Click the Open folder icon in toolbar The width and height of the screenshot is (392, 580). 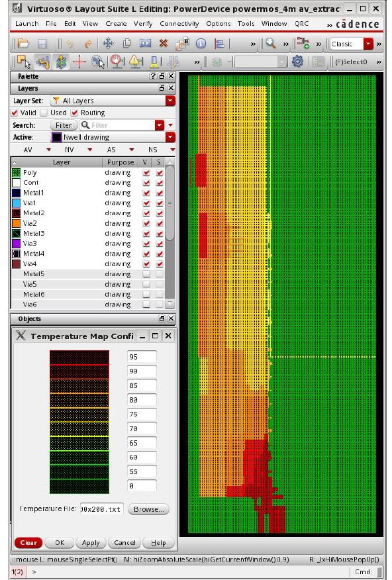click(23, 44)
